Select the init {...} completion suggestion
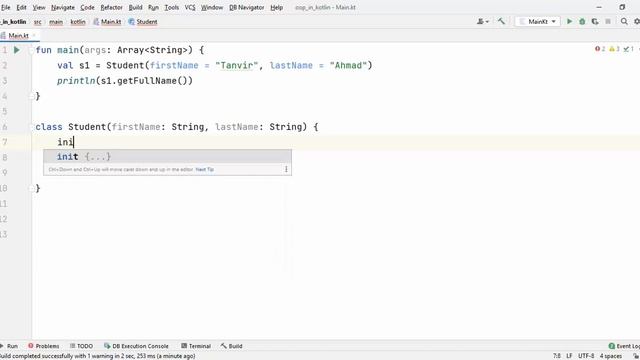Image resolution: width=640 pixels, height=360 pixels. tap(167, 157)
